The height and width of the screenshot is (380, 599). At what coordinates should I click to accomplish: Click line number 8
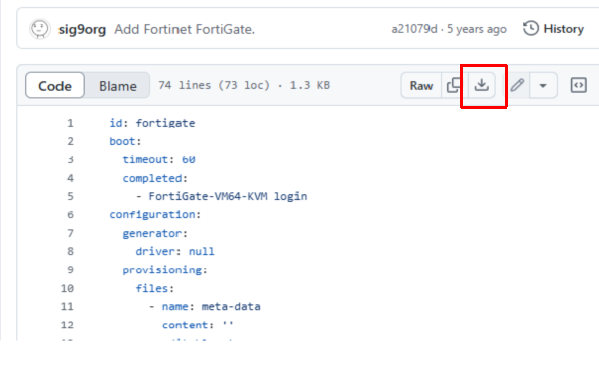[70, 251]
